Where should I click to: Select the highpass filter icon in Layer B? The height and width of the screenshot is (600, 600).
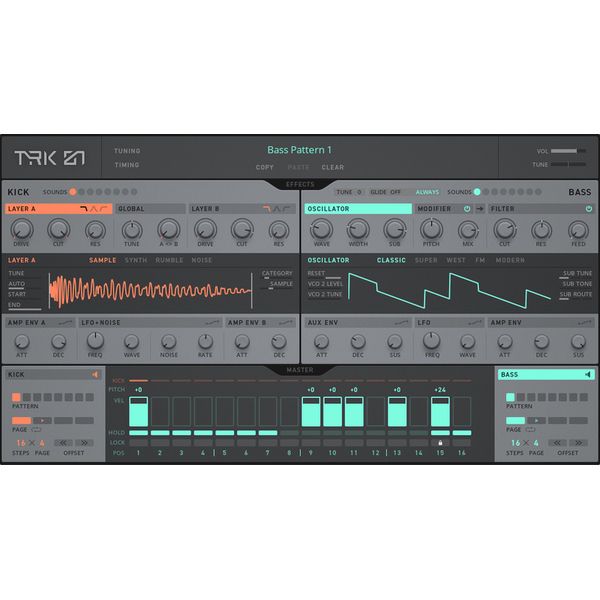point(286,209)
